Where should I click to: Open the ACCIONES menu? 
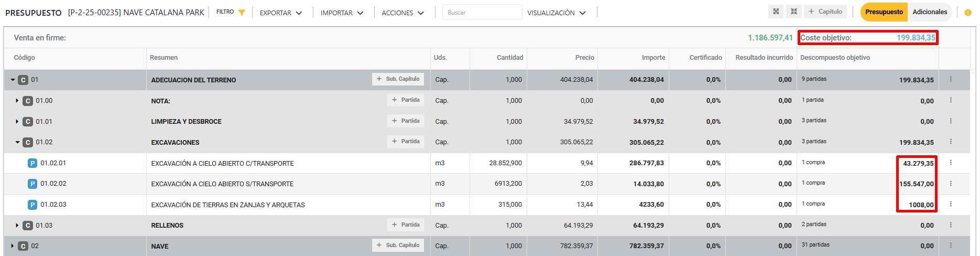point(402,13)
